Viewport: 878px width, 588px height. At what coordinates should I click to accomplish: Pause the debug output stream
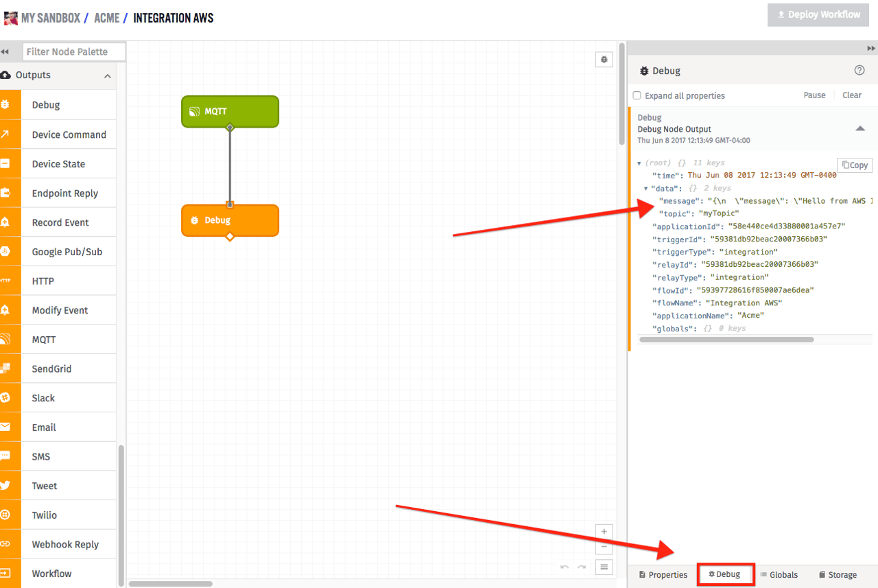[x=814, y=95]
